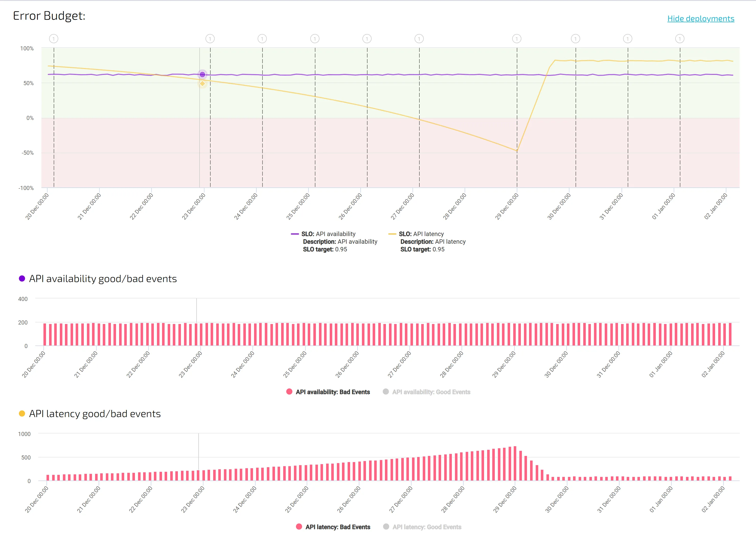
Task: Click the API availability good/bad events heading
Action: (103, 279)
